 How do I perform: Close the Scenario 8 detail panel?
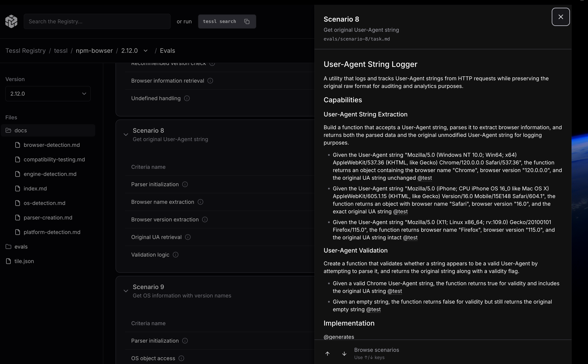(560, 17)
